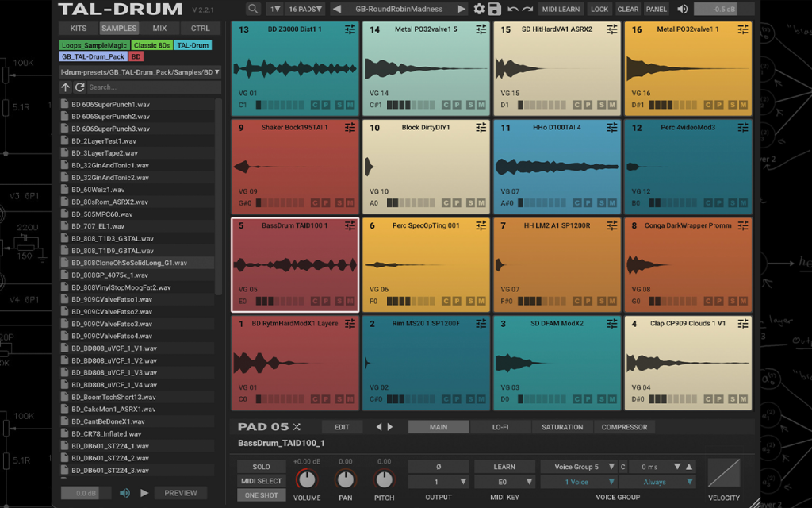Viewport: 812px width, 508px height.
Task: Click the master speaker icon in top toolbar
Action: pos(683,9)
